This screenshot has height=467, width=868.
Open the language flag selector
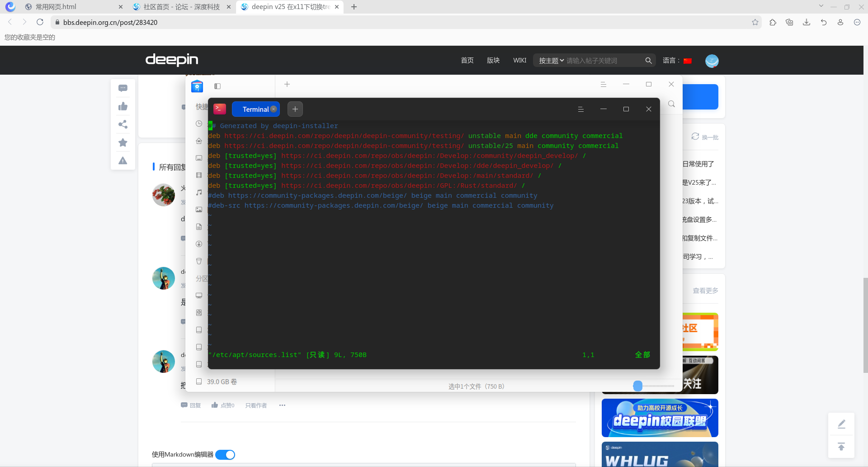pyautogui.click(x=688, y=61)
